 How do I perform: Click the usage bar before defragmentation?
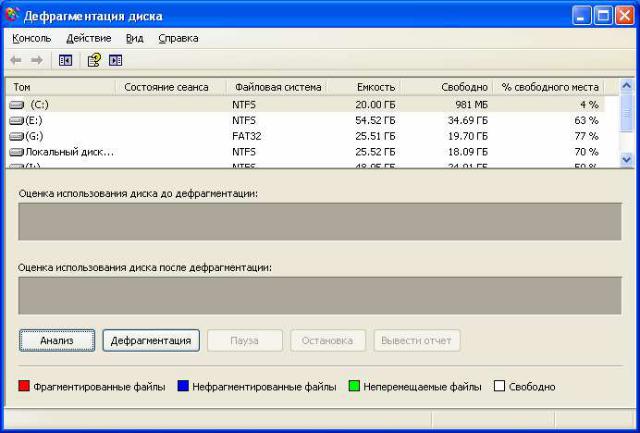320,222
